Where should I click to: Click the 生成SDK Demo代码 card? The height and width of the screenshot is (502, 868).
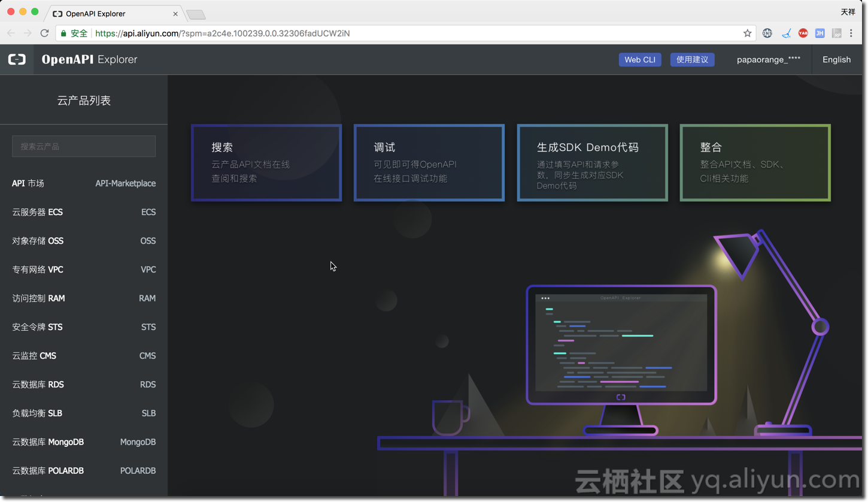[x=592, y=162]
